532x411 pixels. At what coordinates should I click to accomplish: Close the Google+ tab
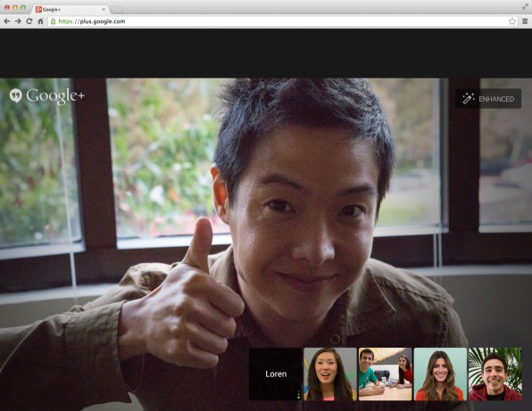point(104,10)
